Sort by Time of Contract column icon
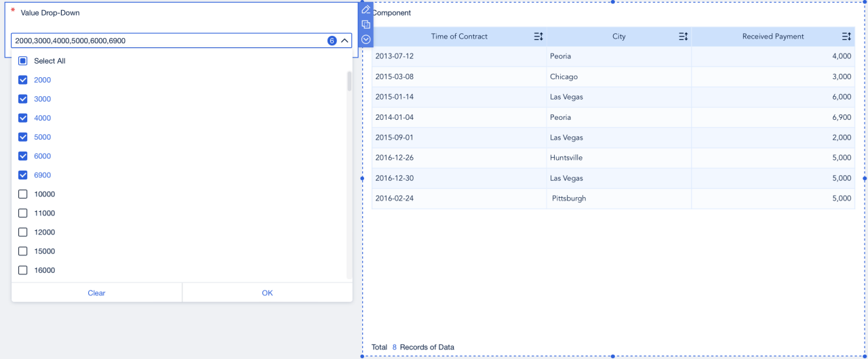Screen dimensions: 868x359 [538, 37]
